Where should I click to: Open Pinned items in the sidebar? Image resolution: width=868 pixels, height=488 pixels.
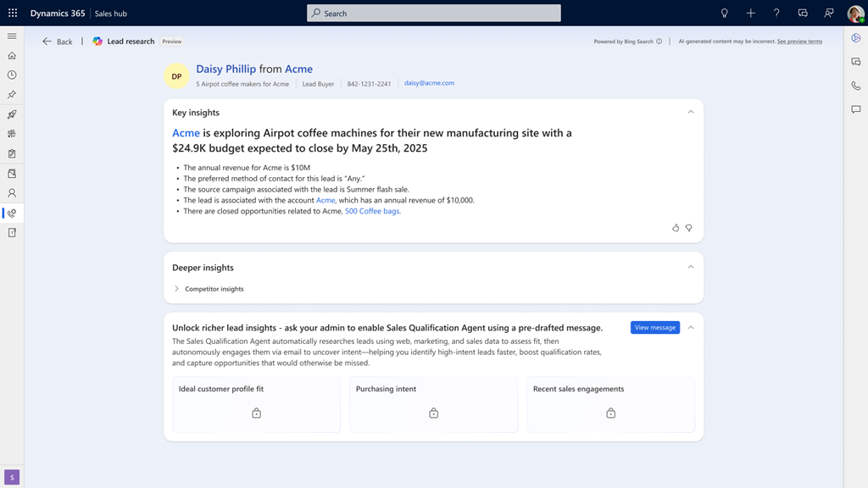tap(11, 93)
